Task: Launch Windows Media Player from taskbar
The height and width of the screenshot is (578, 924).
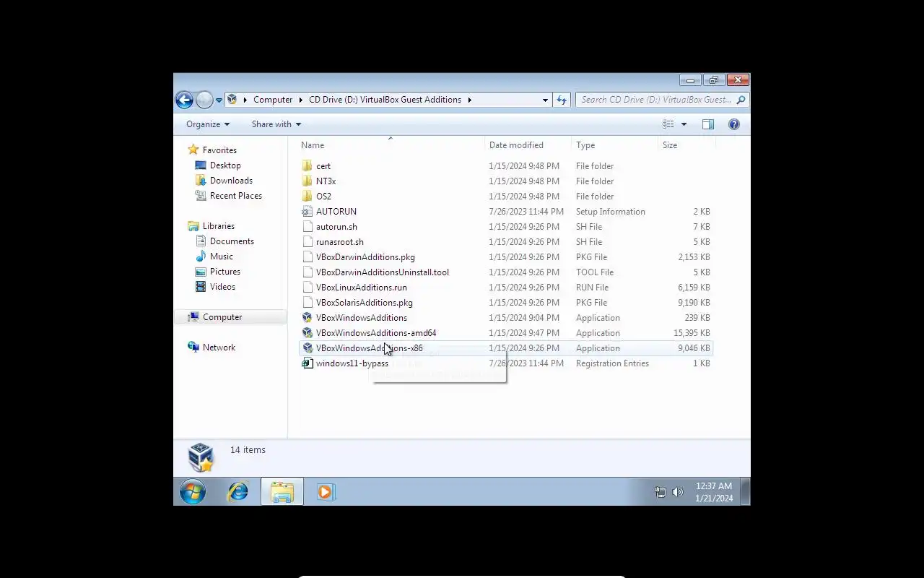Action: (x=325, y=492)
